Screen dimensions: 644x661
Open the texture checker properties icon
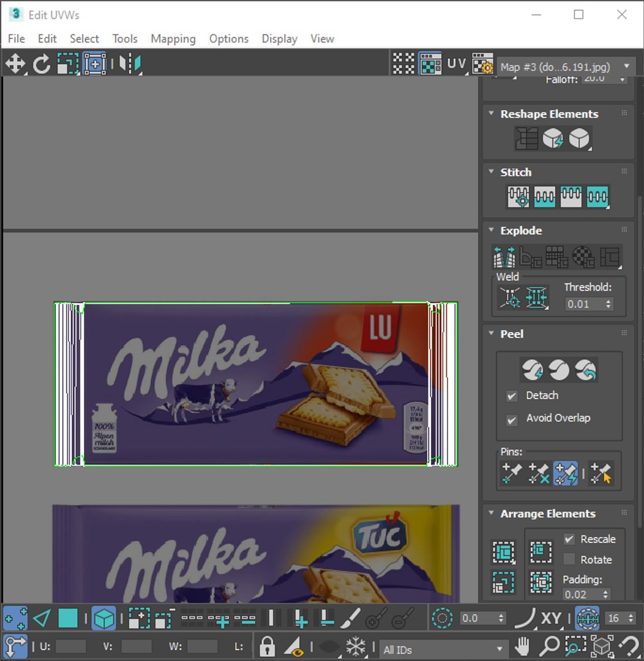tap(482, 64)
